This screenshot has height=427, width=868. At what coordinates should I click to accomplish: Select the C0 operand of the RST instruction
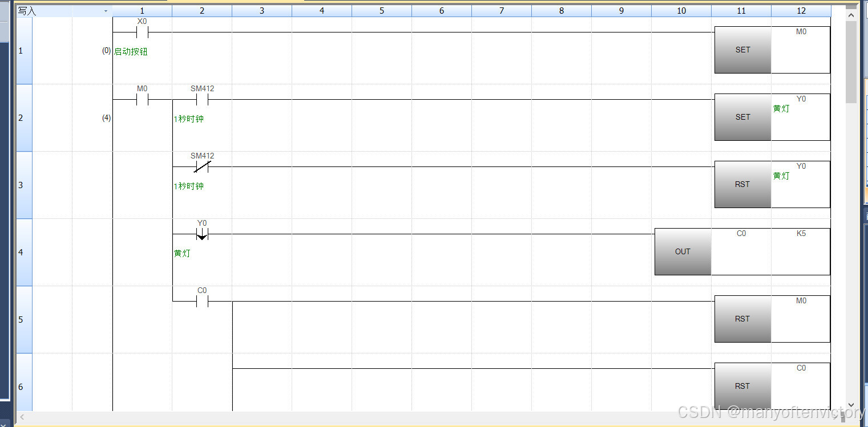click(x=801, y=368)
